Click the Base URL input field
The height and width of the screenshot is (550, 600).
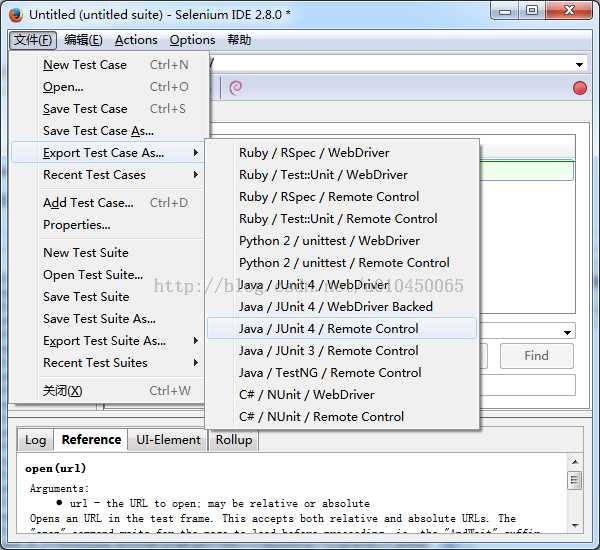coord(390,64)
